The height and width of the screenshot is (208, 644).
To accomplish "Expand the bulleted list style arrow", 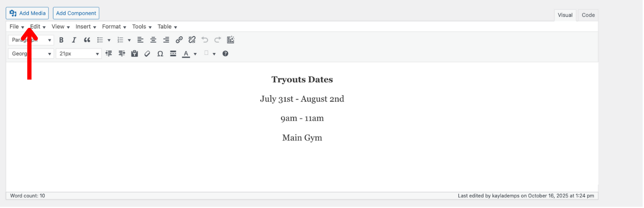I will tap(109, 41).
